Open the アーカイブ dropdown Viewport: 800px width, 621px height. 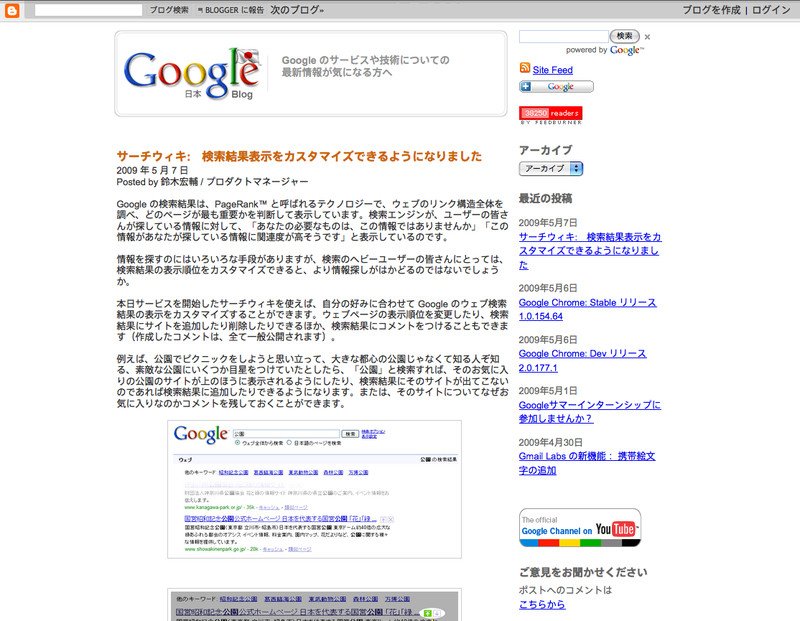click(551, 168)
